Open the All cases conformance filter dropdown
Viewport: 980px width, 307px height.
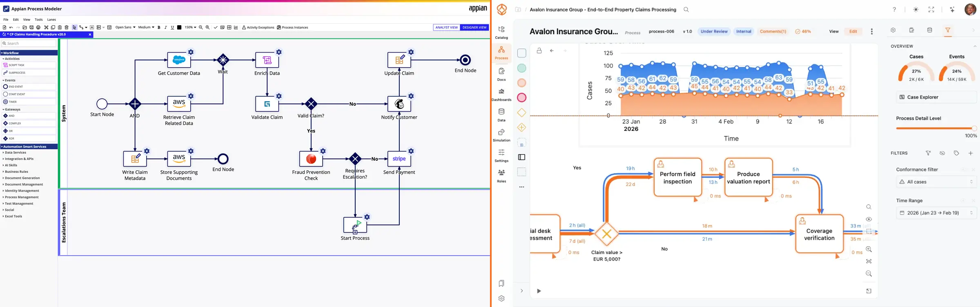coord(936,182)
